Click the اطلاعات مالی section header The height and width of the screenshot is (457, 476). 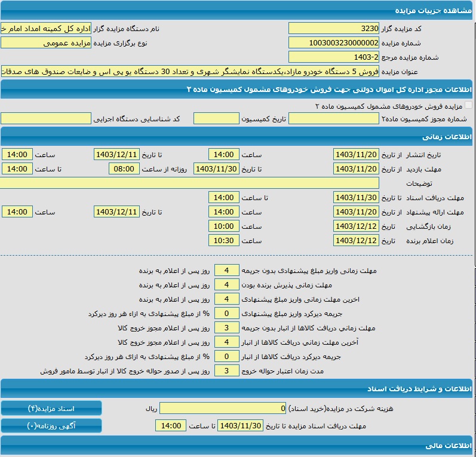(x=237, y=445)
